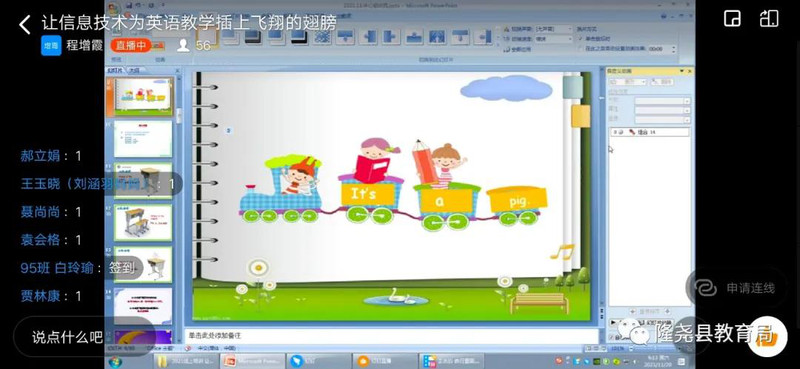Select the third thumbnail with a single desk
Screen dimensions: 800x369
click(x=143, y=181)
